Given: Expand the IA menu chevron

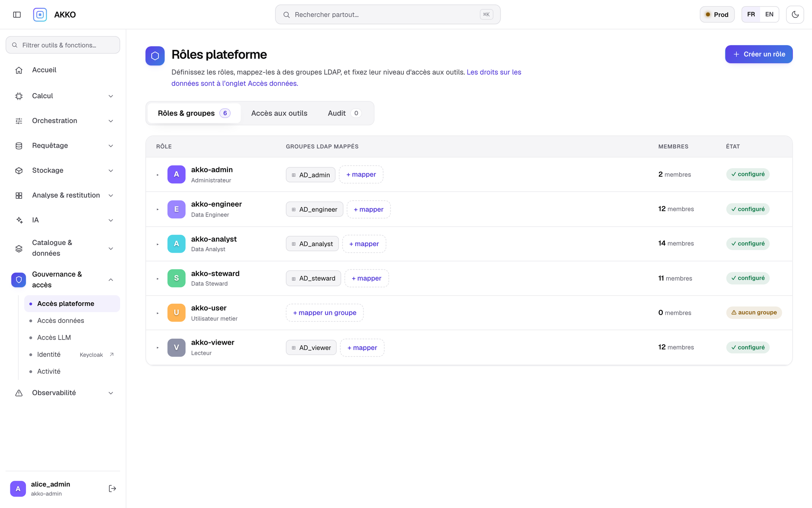Looking at the screenshot, I should click(x=111, y=220).
